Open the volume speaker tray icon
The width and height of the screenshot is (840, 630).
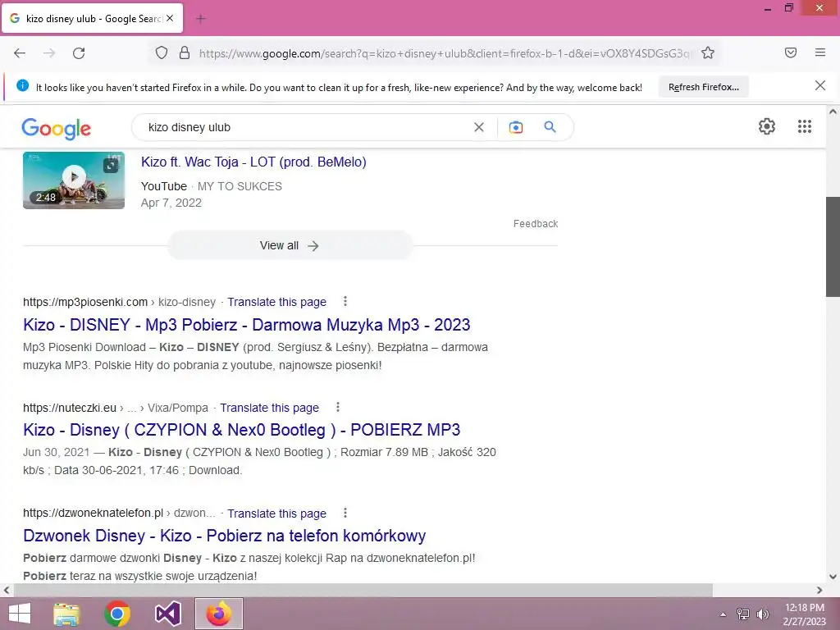762,614
